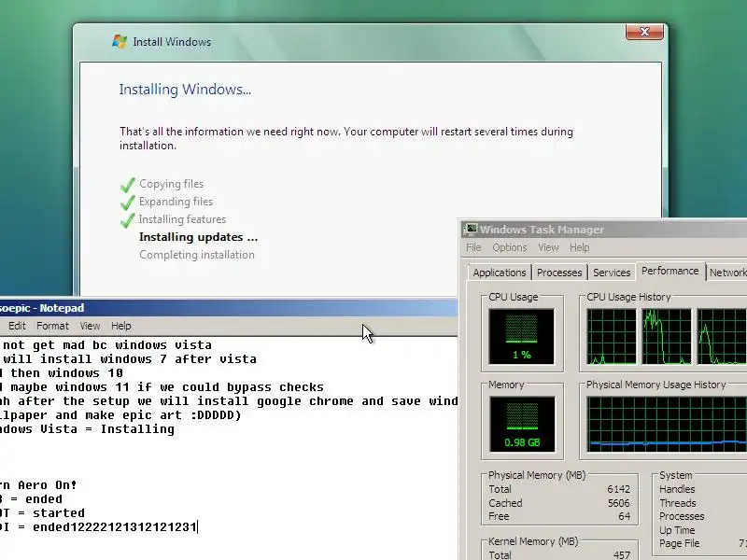The height and width of the screenshot is (560, 747).
Task: Click the Task Manager title bar icon
Action: [470, 230]
